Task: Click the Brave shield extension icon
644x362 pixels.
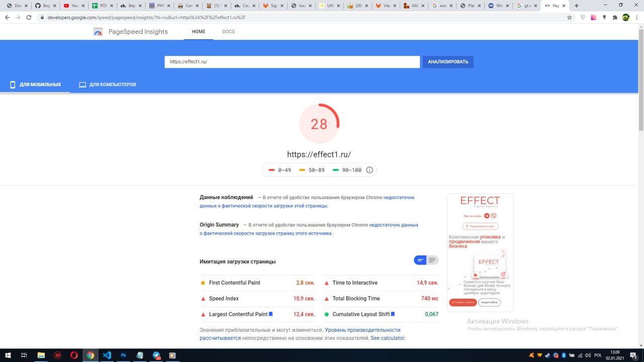Action: pyautogui.click(x=583, y=17)
